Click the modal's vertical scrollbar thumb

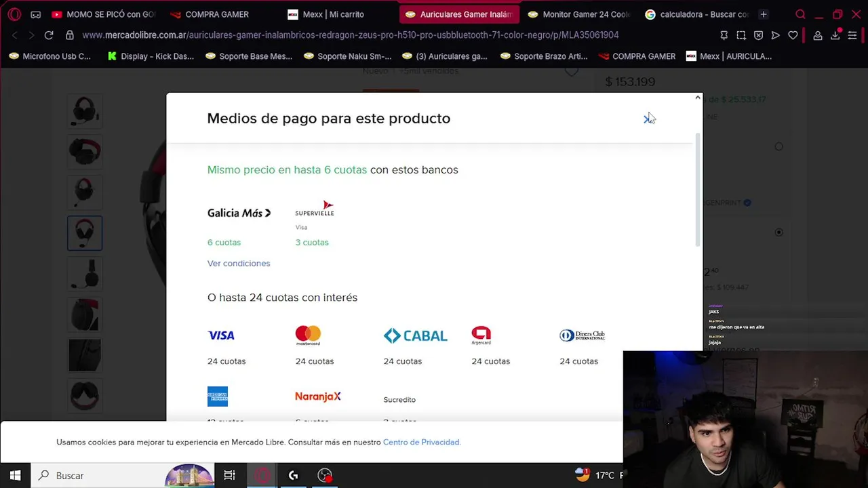point(698,190)
